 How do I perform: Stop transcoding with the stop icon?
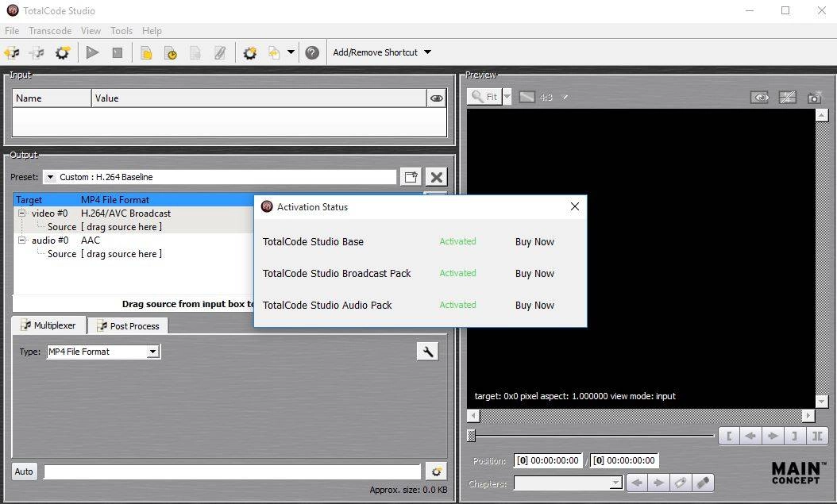[x=118, y=52]
